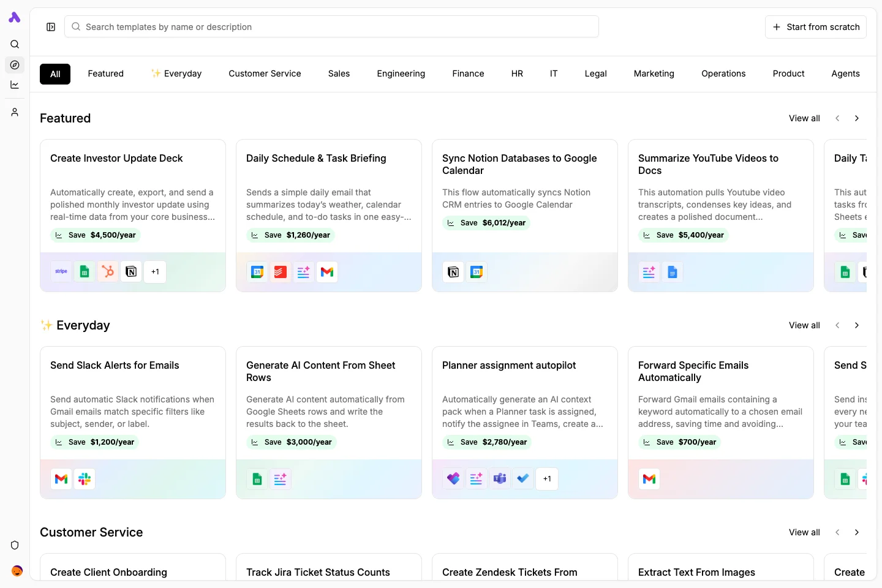Open the Send Slack Alerts for Emails title

(115, 365)
